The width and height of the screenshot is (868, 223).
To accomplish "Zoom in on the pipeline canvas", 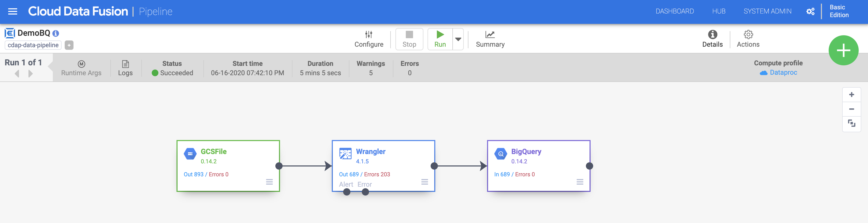I will tap(851, 94).
